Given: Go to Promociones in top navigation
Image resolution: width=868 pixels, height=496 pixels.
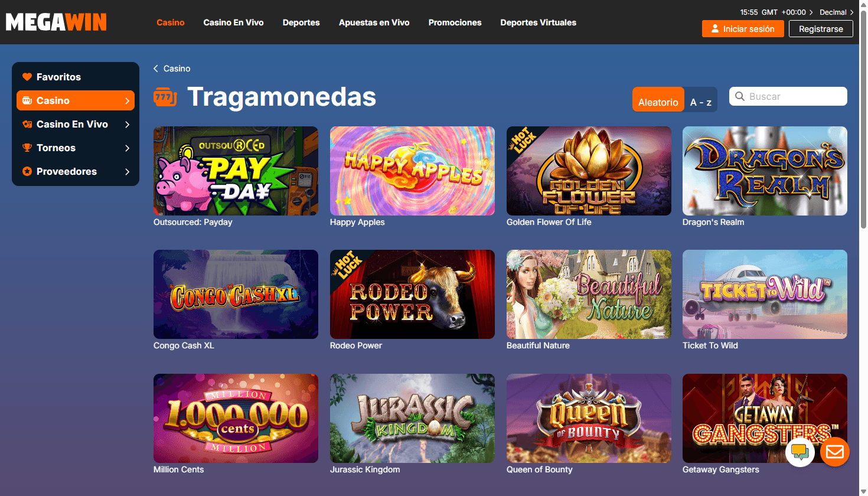Looking at the screenshot, I should [x=455, y=22].
